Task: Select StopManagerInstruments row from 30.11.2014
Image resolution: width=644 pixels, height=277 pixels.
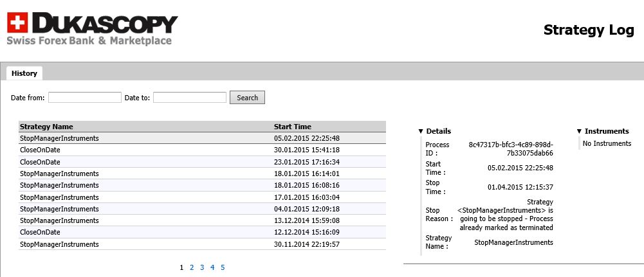Action: point(59,244)
